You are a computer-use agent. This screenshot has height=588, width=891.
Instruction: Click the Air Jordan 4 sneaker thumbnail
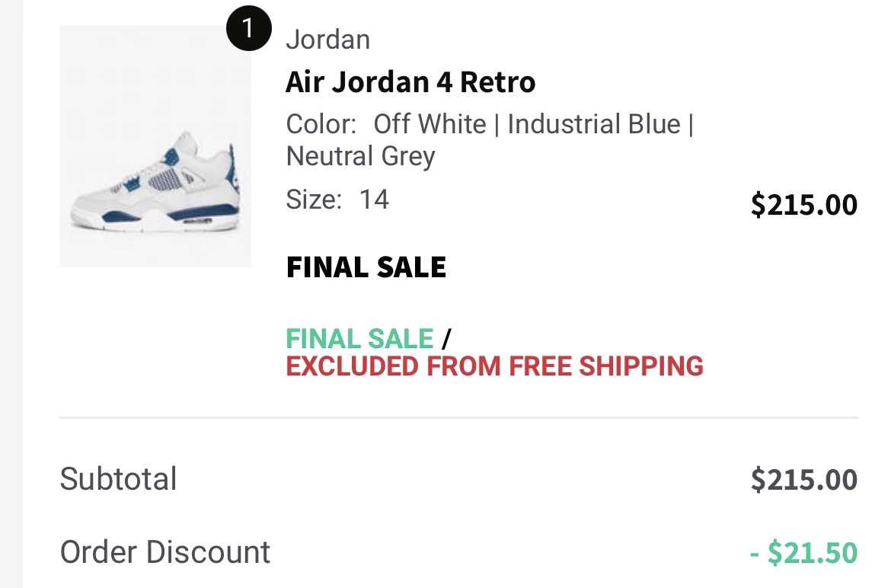pos(155,146)
